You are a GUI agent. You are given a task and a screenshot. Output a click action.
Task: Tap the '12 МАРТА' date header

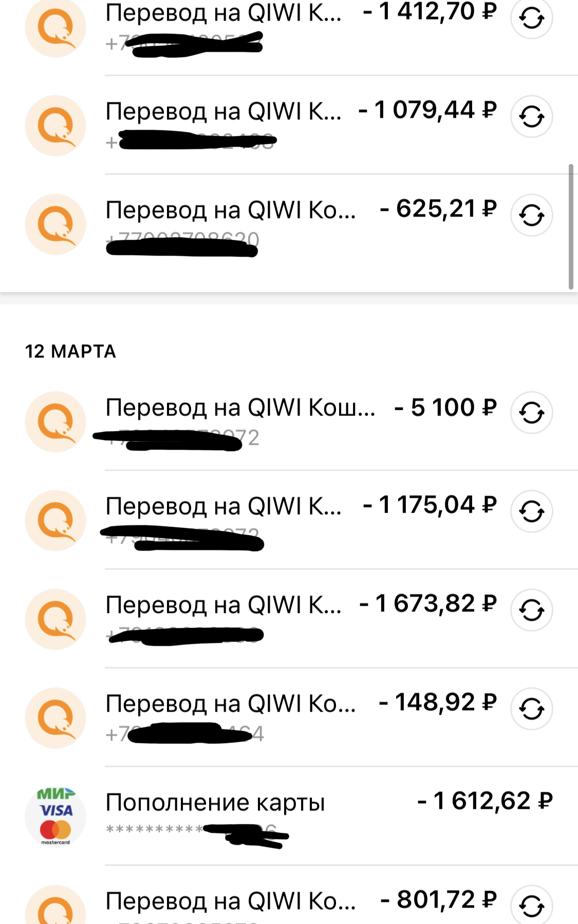tap(70, 352)
